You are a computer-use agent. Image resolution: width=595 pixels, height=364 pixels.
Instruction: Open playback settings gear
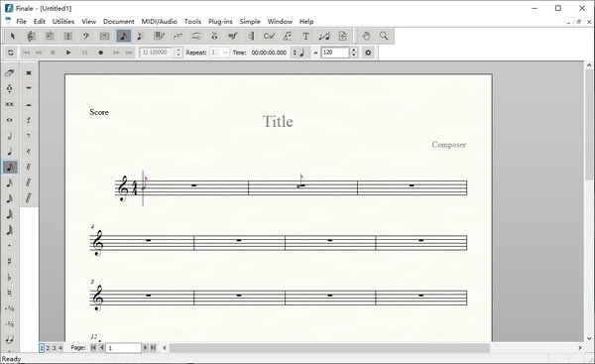pos(368,53)
